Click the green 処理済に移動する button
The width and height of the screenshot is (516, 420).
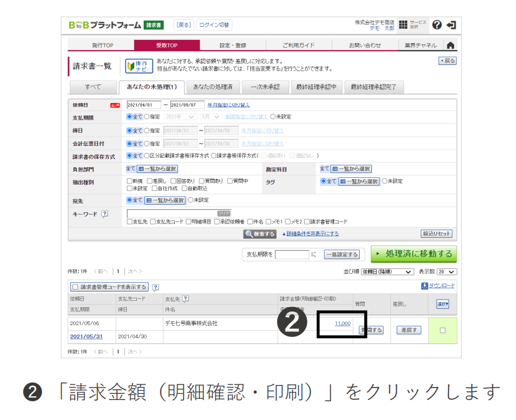click(414, 254)
